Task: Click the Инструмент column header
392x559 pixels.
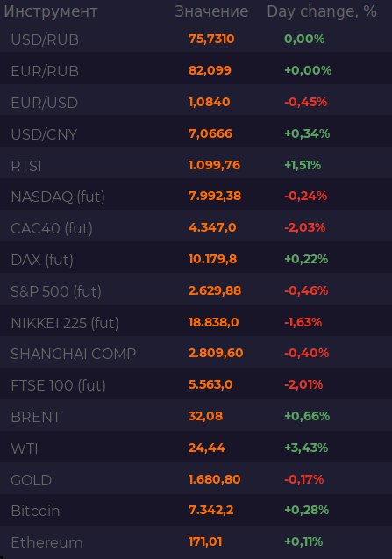Action: point(51,11)
